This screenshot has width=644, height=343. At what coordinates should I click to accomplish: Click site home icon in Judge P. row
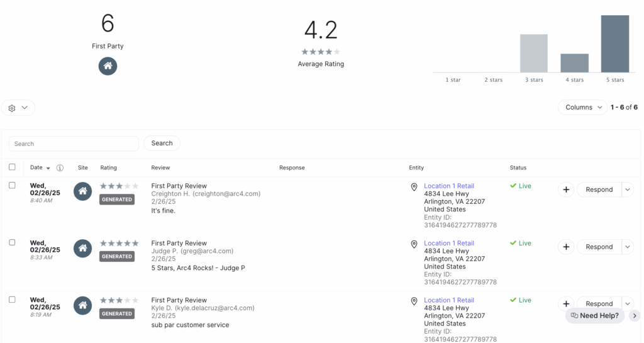pos(82,248)
